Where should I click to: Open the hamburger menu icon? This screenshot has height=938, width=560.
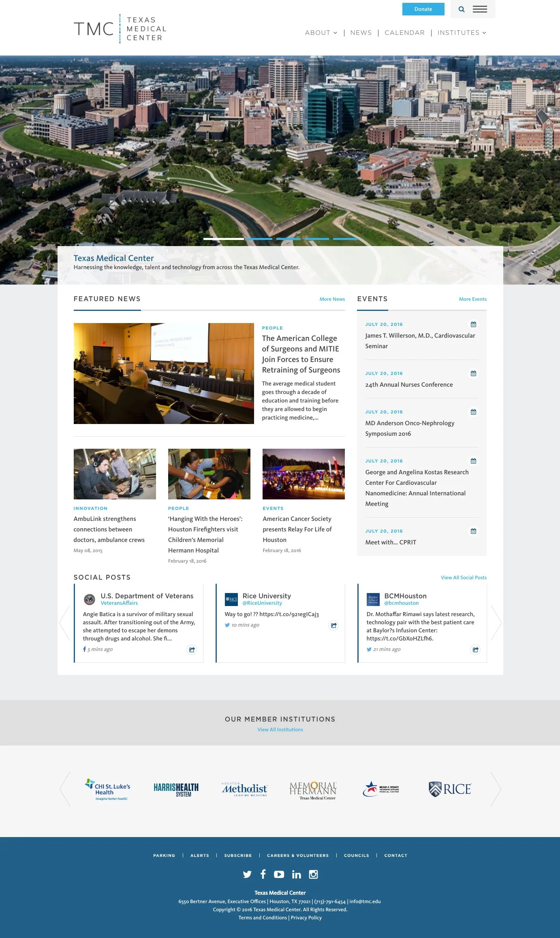[480, 9]
